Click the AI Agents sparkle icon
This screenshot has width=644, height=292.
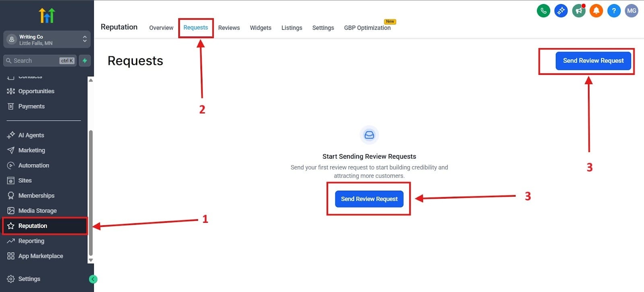[x=11, y=135]
